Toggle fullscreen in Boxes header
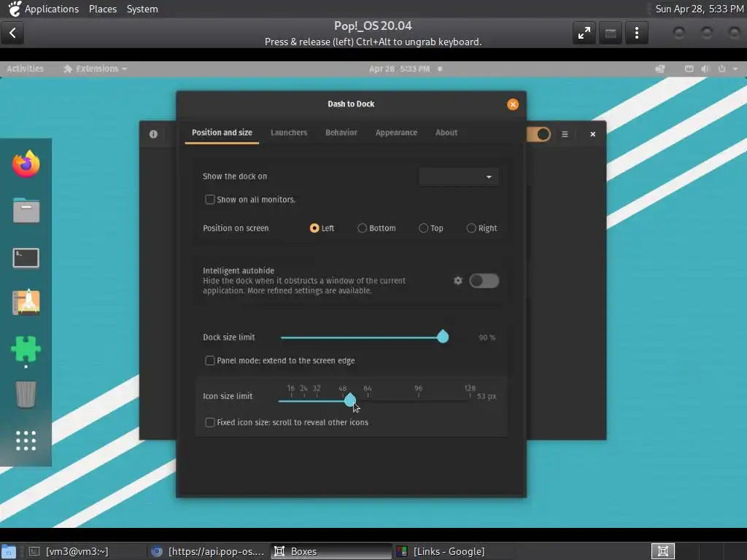The image size is (747, 560). coord(584,33)
